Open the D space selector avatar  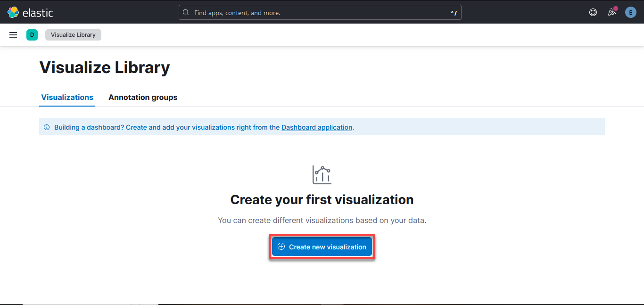(x=32, y=35)
